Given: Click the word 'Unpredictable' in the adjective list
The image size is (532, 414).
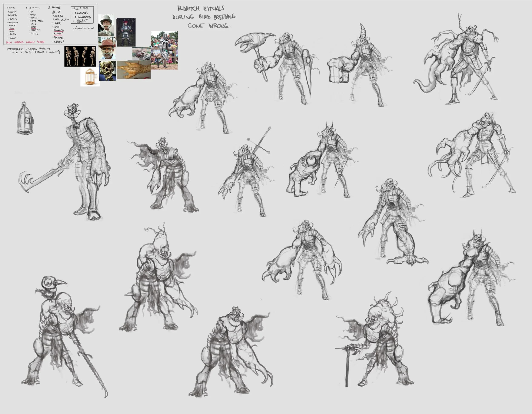Looking at the screenshot, I should click(x=36, y=21).
